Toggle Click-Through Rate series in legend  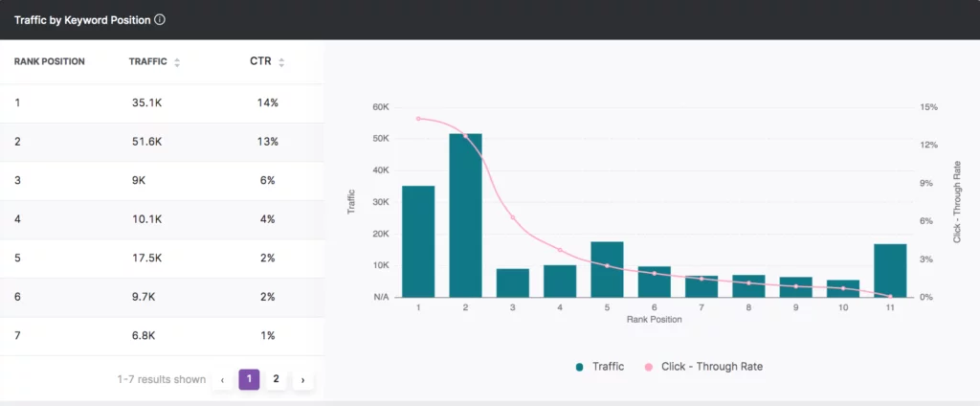(709, 366)
